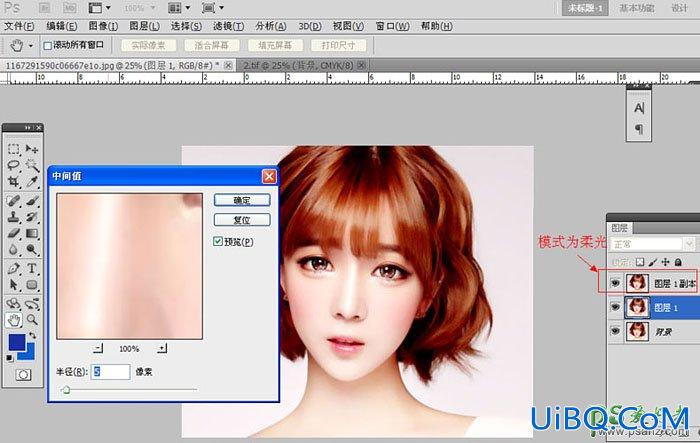The width and height of the screenshot is (700, 443).
Task: Click the 适合屏幕 button
Action: (x=212, y=46)
